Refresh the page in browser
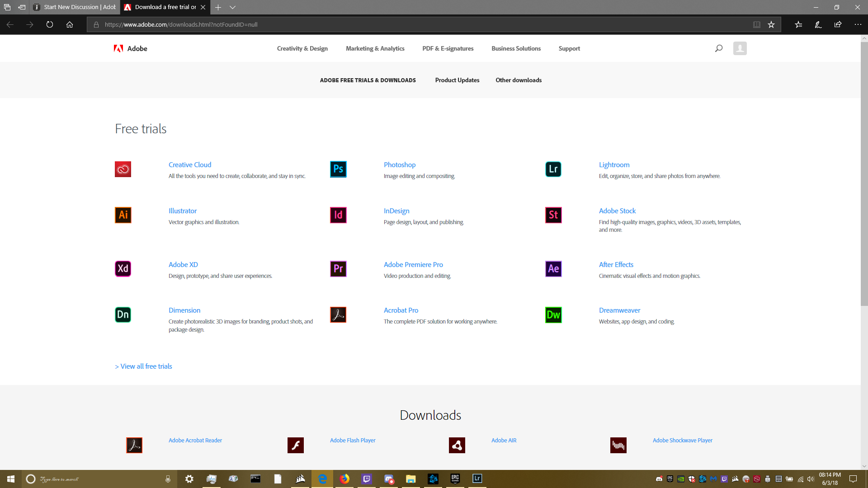Viewport: 868px width, 488px height. point(50,25)
